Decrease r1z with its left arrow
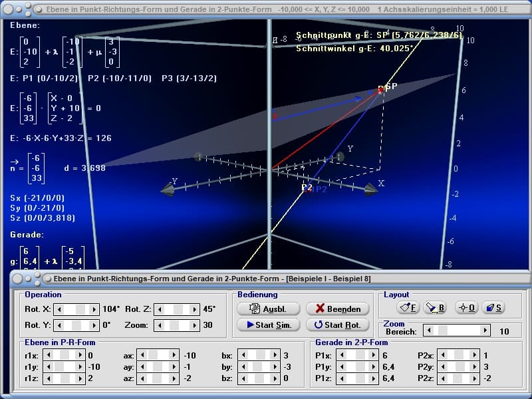This screenshot has height=399, width=532. [x=49, y=378]
